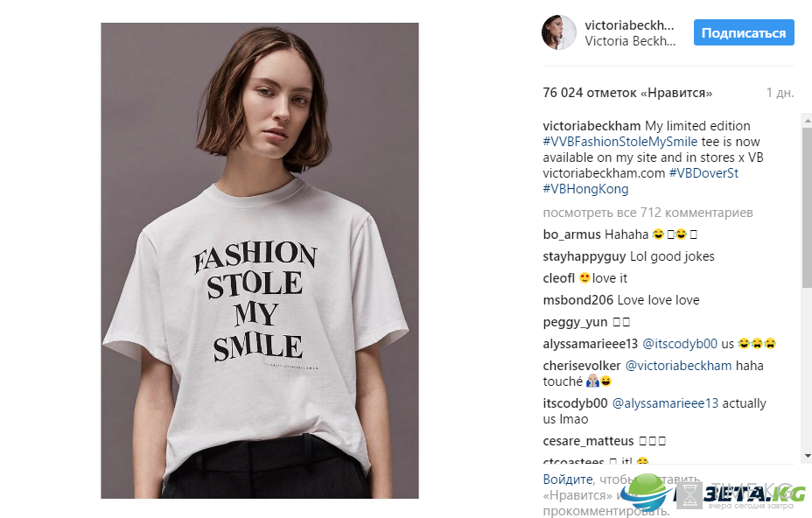The image size is (812, 518).
Task: Visit cleofl's profile from comments
Action: coord(559,278)
